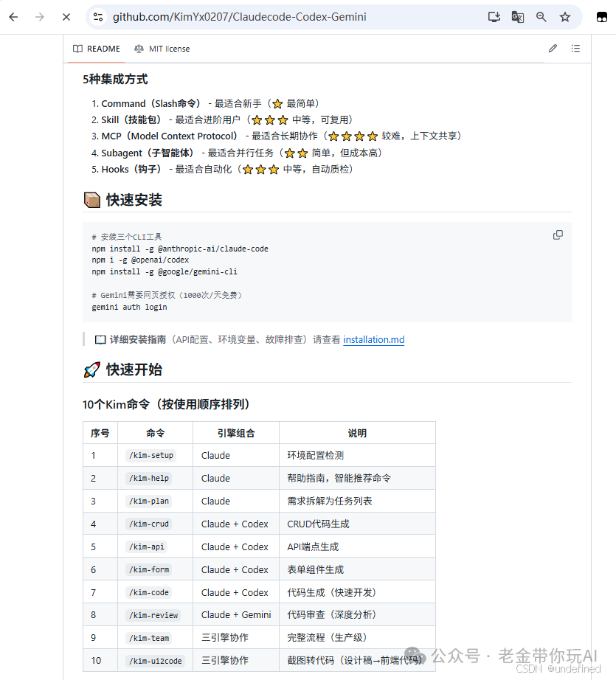Click the claude-code npm install line
616x680 pixels.
click(x=180, y=249)
